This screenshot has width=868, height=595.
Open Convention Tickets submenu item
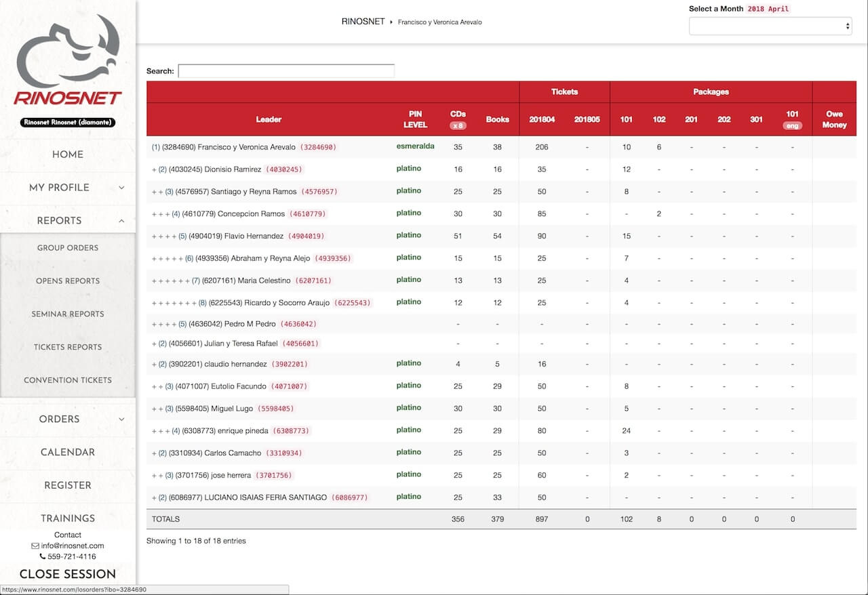click(x=68, y=380)
